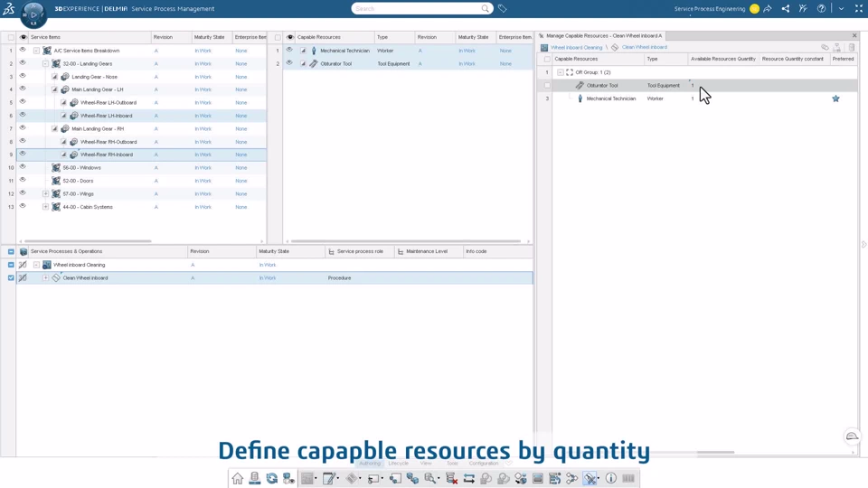This screenshot has height=488, width=868.
Task: Click the social network share icon in top bar
Action: coord(786,8)
